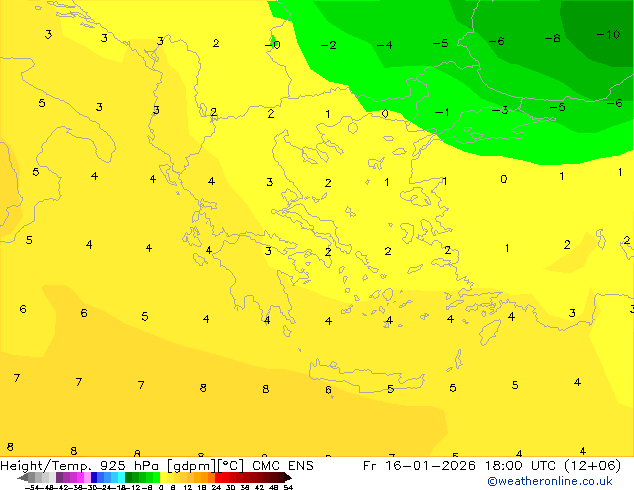Viewport: 634px width, 490px height.
Task: Click the -1 temperature value on the map
Action: coord(442,112)
